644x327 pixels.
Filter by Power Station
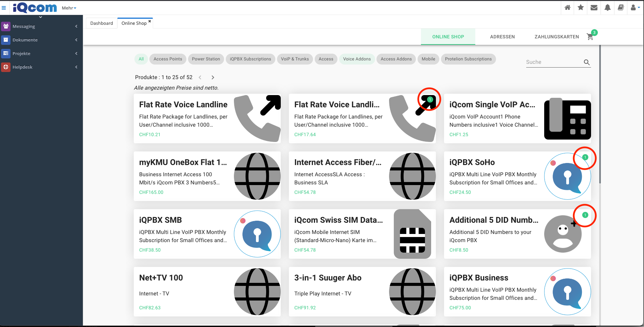coord(206,59)
